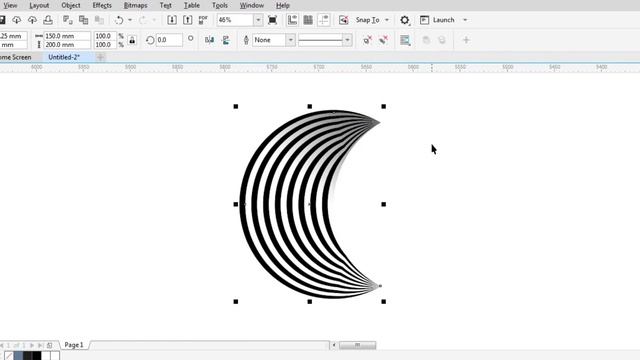
Task: Click the horizontal scale factor 100.0 field
Action: point(105,36)
